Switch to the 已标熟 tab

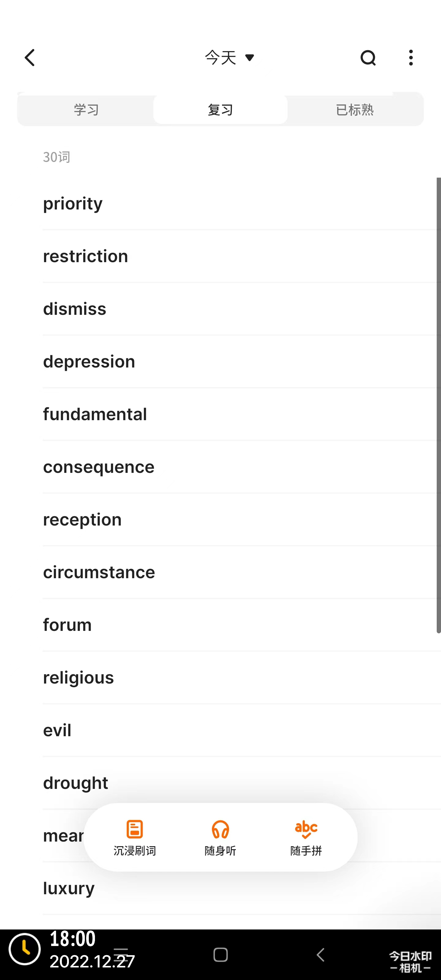click(x=355, y=110)
